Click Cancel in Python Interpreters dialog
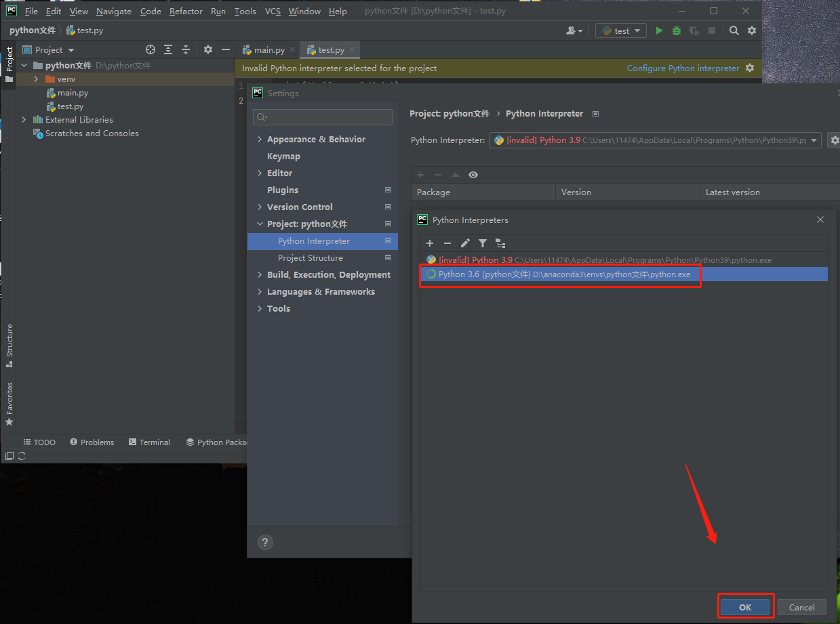840x624 pixels. [x=802, y=607]
